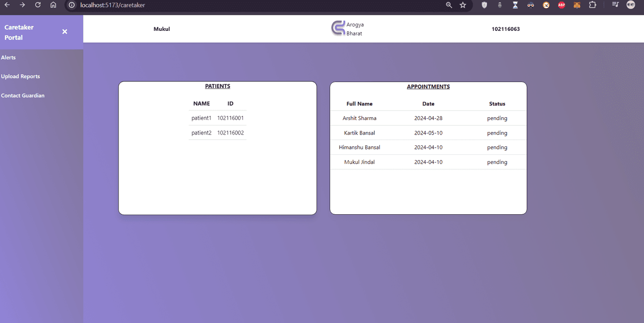
Task: Click the Arogya Bharat logo
Action: [347, 29]
